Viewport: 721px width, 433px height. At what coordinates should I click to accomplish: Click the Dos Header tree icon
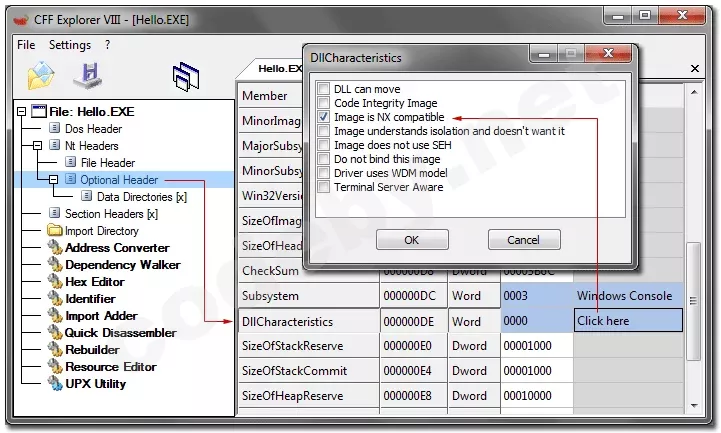pyautogui.click(x=54, y=128)
